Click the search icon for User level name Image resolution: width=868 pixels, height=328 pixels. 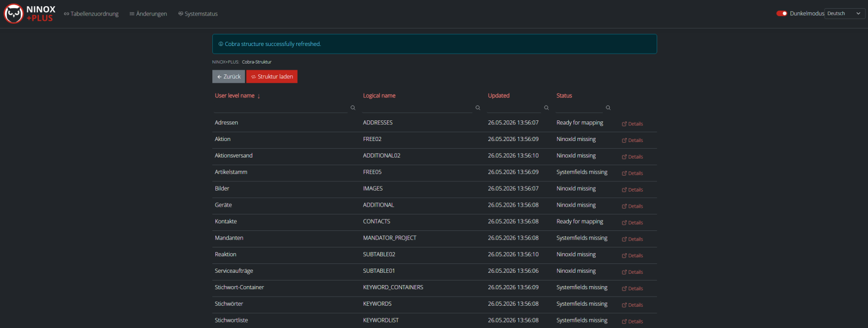click(x=353, y=108)
